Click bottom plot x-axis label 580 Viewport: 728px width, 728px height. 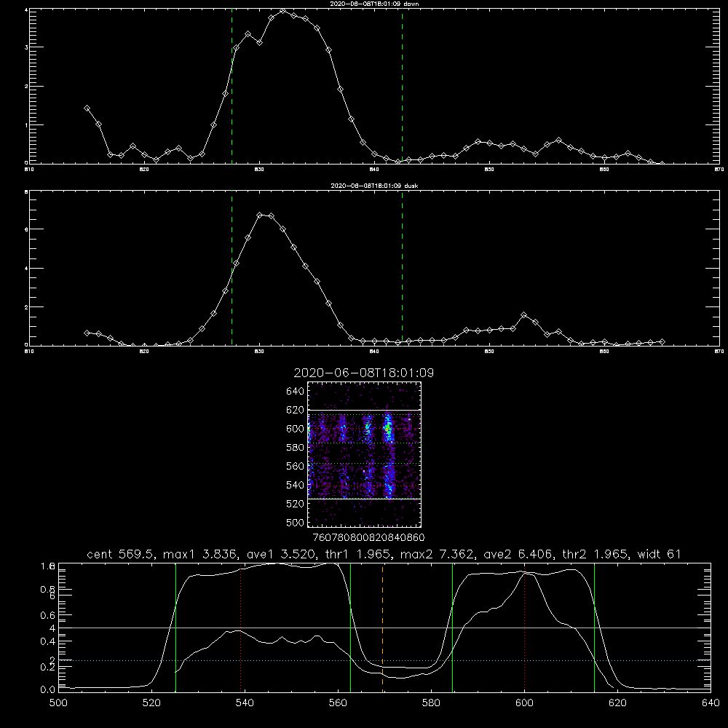pyautogui.click(x=431, y=703)
